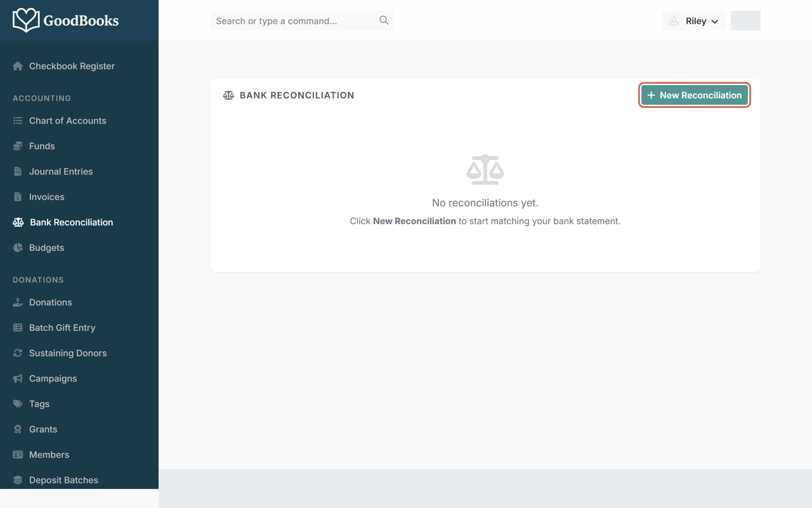
Task: Click the DONATIONS section label
Action: coord(38,280)
